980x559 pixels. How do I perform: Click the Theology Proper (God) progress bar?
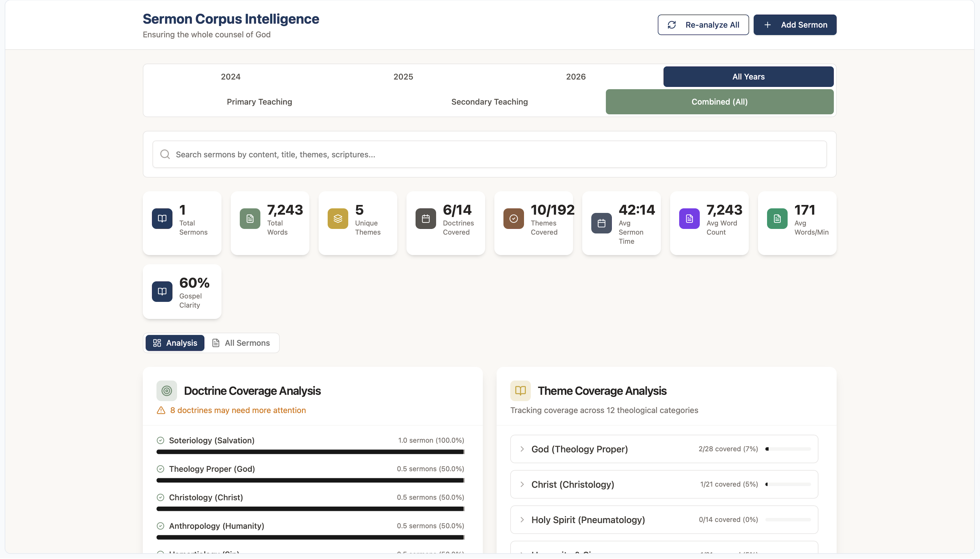coord(310,480)
